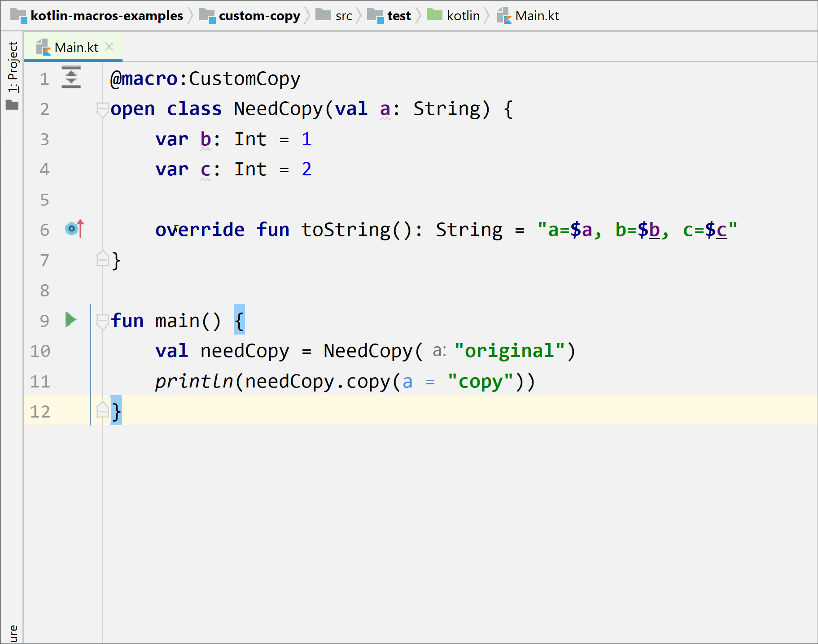The image size is (818, 644).
Task: Click NeedCopy in the class declaration
Action: [278, 109]
